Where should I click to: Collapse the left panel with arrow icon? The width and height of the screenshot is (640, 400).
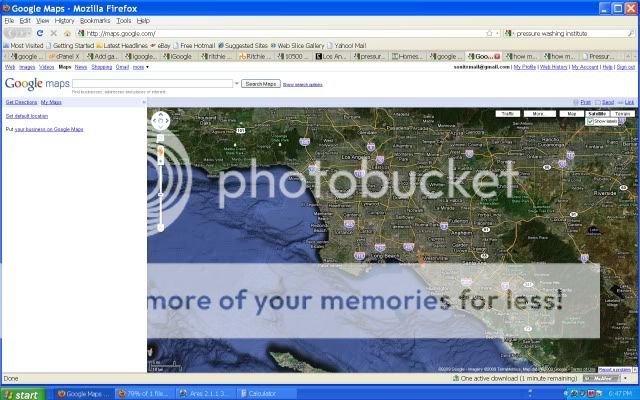click(152, 102)
